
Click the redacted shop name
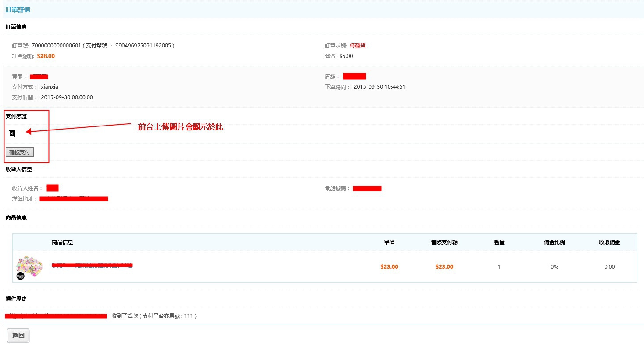point(354,76)
